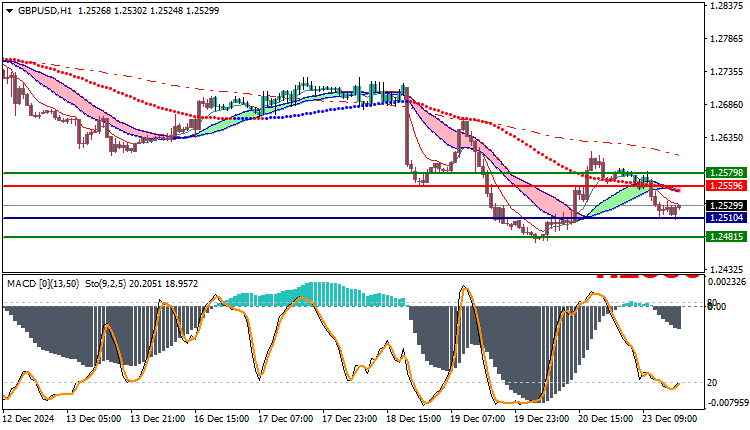
Task: Click the chart menu triangle beside GBPUSD
Action: [10, 11]
